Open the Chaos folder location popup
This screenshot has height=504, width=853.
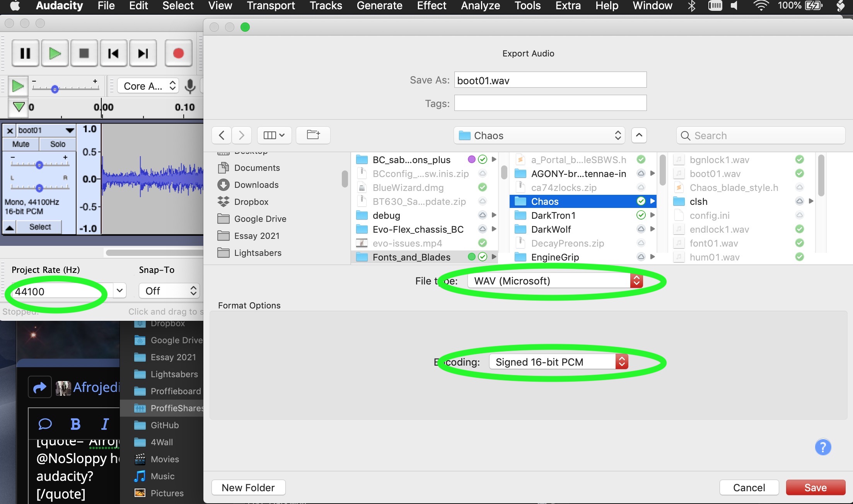click(x=539, y=136)
